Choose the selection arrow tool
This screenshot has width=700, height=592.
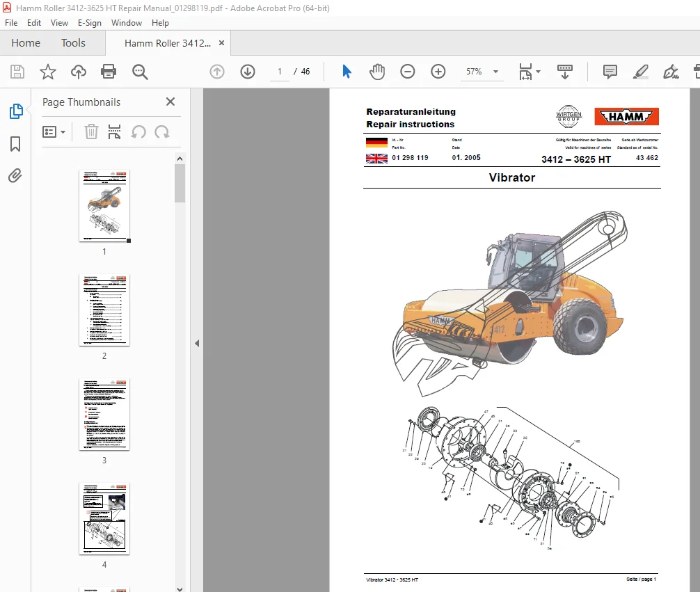click(347, 72)
